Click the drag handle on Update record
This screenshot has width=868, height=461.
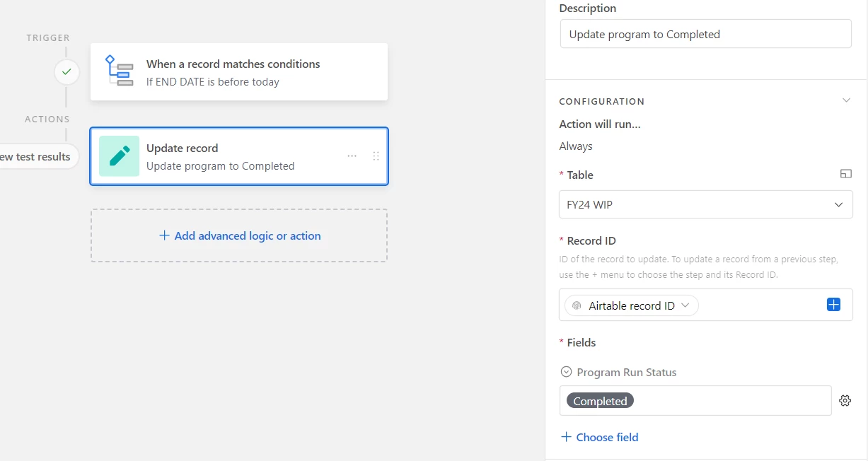tap(376, 156)
